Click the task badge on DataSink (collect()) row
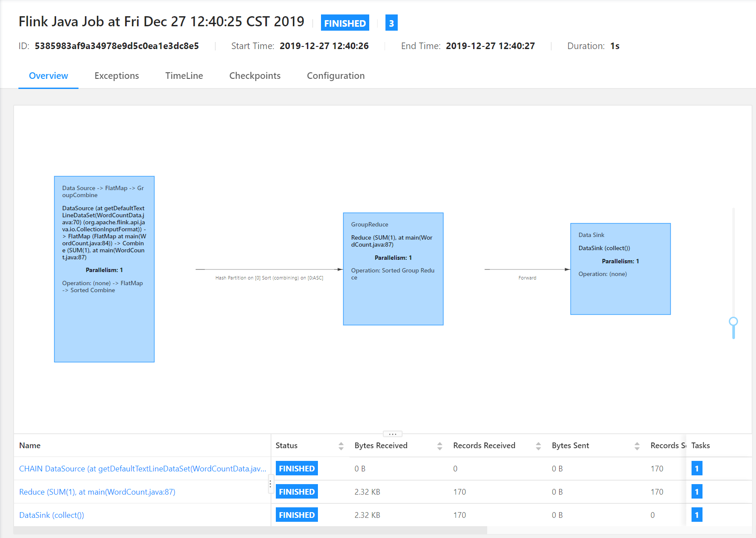The width and height of the screenshot is (756, 538). click(697, 515)
